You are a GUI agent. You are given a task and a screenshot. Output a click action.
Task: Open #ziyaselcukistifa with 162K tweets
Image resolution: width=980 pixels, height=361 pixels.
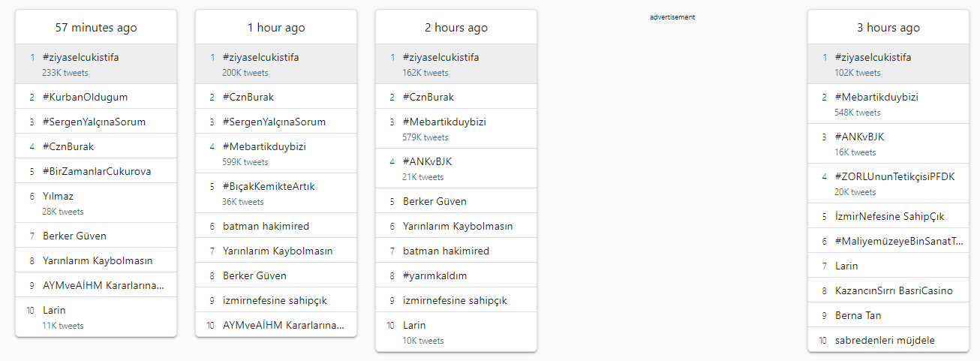click(440, 57)
